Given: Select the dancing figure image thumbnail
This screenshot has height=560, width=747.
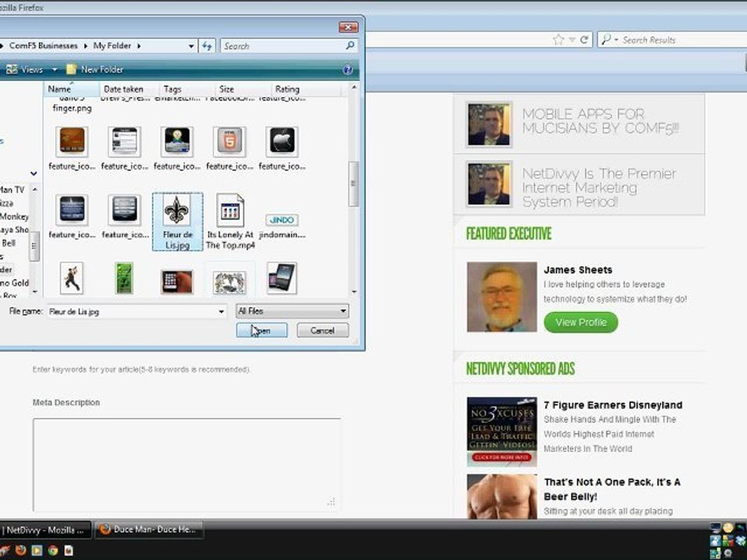Looking at the screenshot, I should point(72,278).
